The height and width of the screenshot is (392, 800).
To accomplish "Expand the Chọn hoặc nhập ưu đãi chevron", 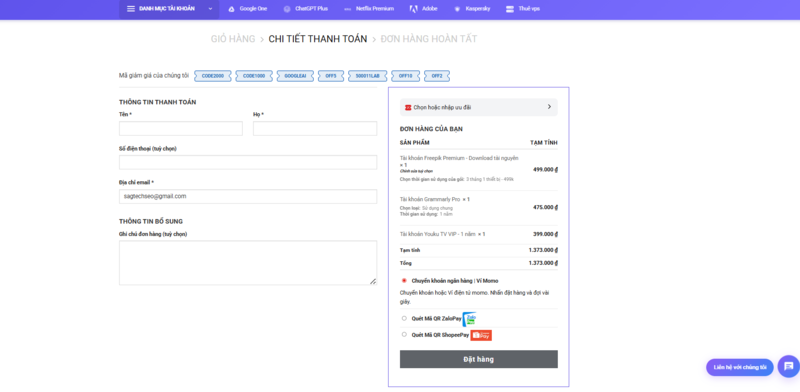I will point(549,107).
